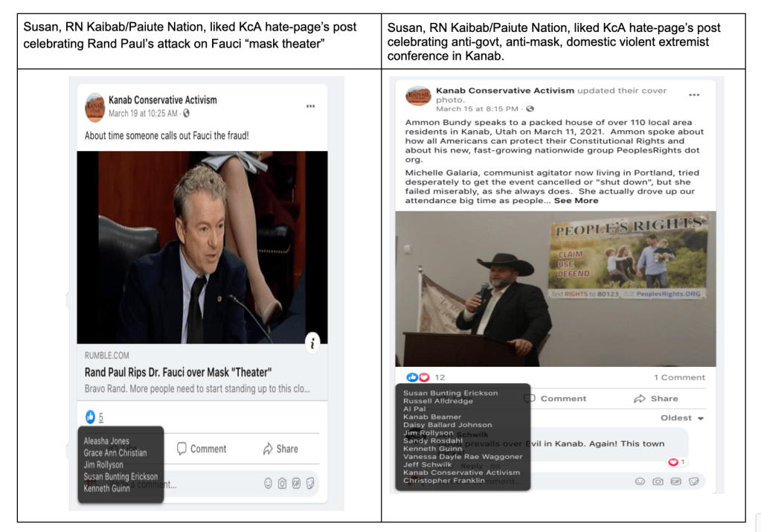Click emoji icon in left post comment box
Viewport: 761px width, 532px height.
(268, 484)
